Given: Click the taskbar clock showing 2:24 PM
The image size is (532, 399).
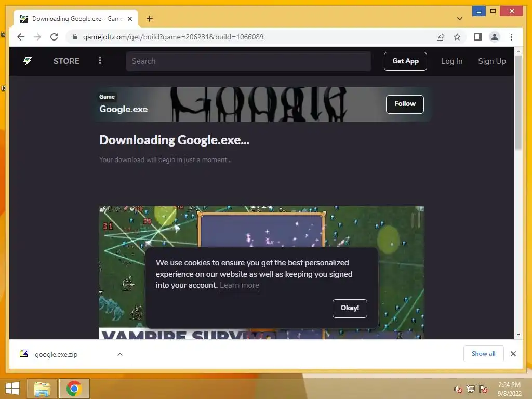Looking at the screenshot, I should [x=509, y=389].
